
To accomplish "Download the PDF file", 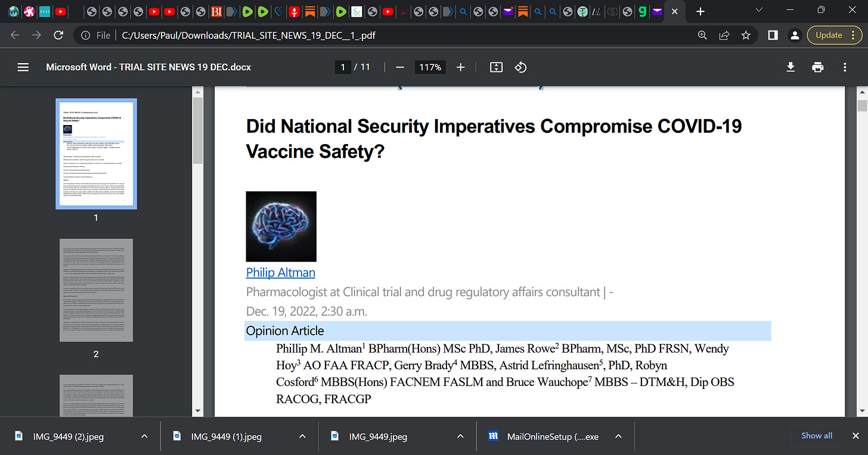I will pyautogui.click(x=790, y=67).
